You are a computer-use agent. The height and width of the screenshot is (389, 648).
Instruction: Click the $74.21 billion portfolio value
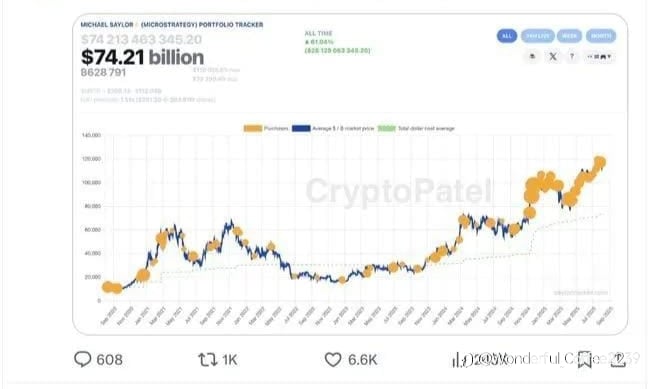point(143,57)
